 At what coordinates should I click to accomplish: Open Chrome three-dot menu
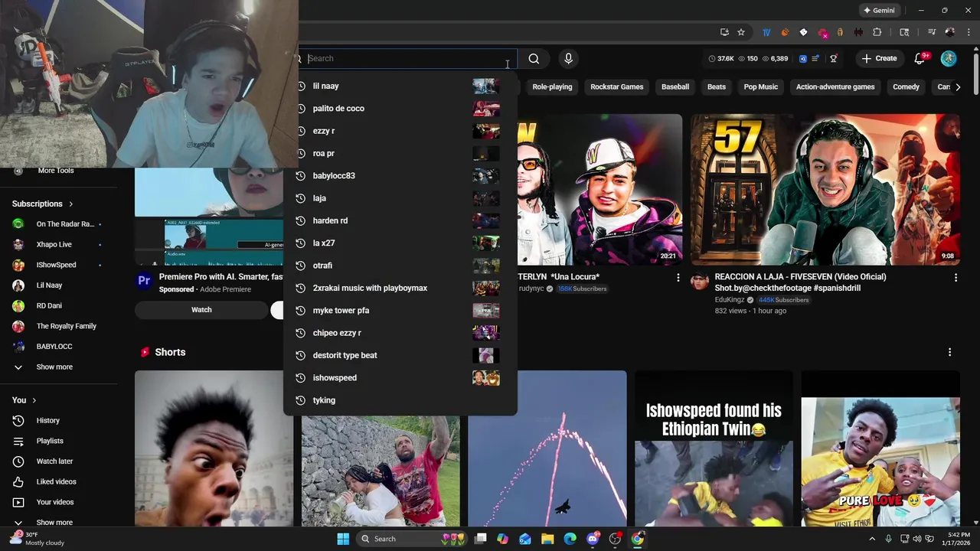tap(968, 32)
